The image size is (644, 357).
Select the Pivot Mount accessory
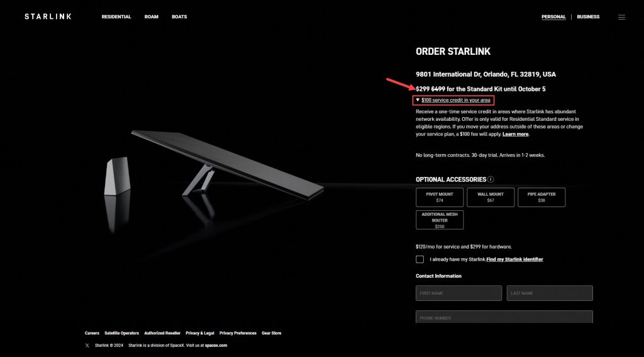pyautogui.click(x=440, y=198)
